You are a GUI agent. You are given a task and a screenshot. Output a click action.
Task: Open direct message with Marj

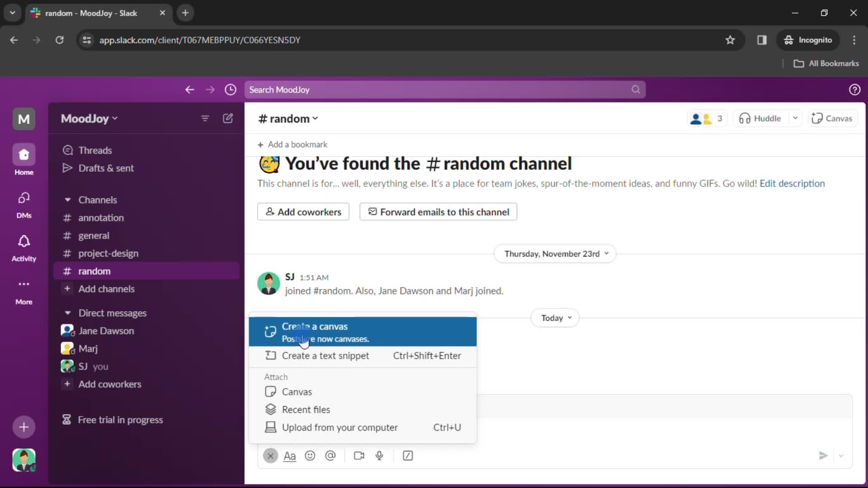[x=146, y=348]
